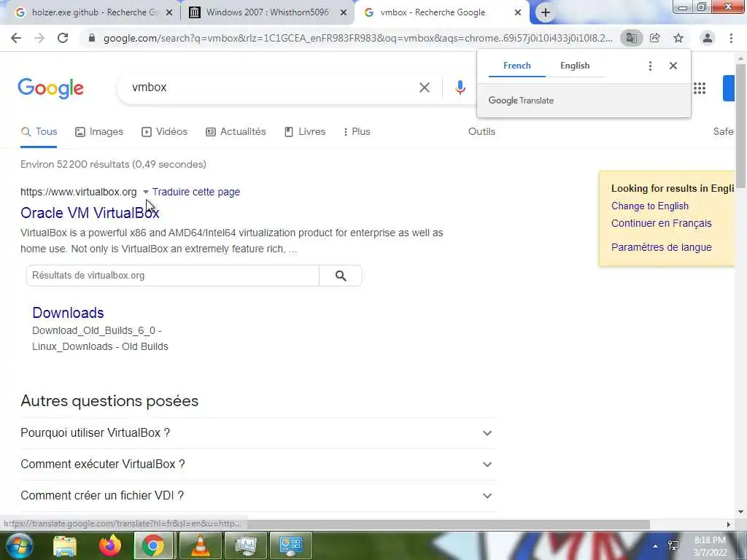Image resolution: width=747 pixels, height=560 pixels.
Task: Close the 'Windows 2007 : Whisthorn5096' tab
Action: (x=344, y=13)
